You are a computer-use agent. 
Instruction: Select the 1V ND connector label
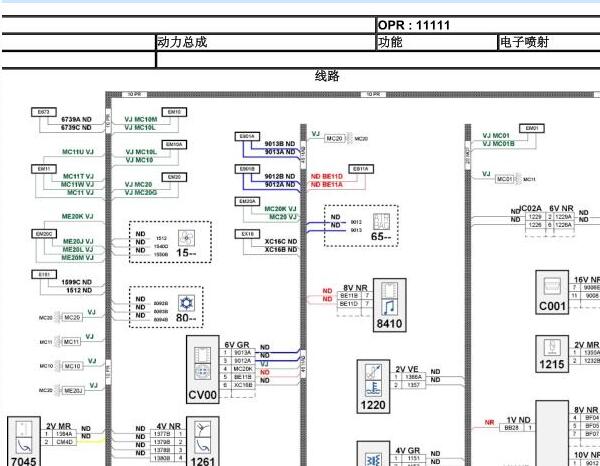[x=518, y=420]
